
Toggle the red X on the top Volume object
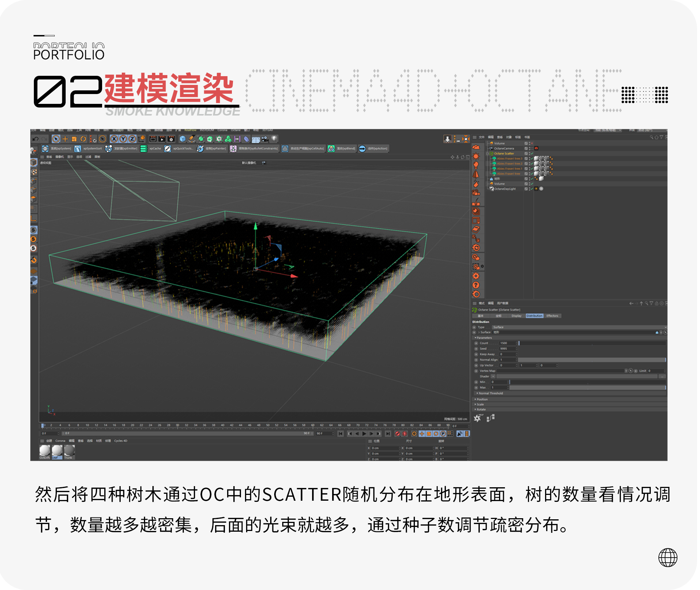pyautogui.click(x=532, y=143)
